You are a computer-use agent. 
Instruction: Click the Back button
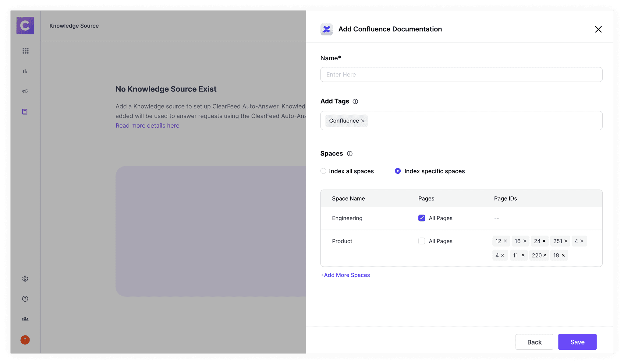tap(534, 342)
